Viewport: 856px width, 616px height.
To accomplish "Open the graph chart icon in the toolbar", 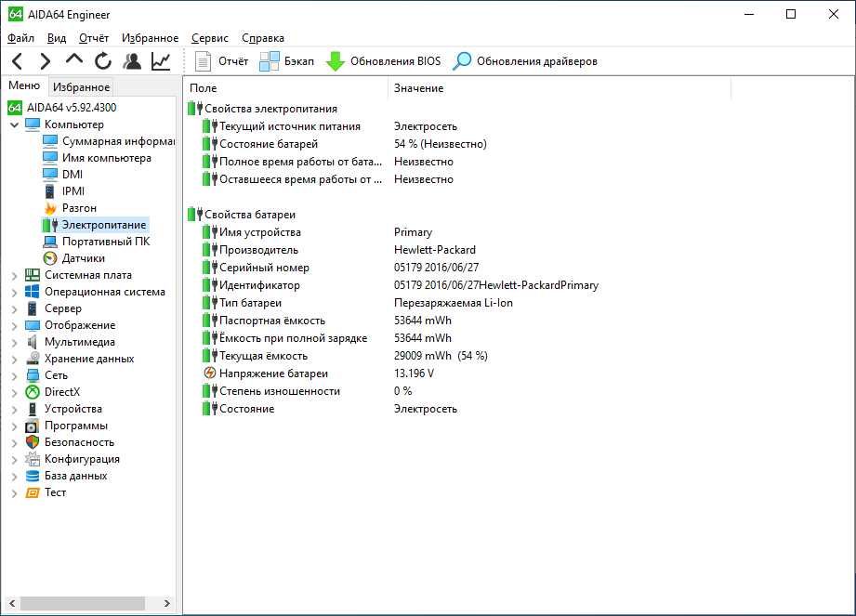I will tap(161, 61).
